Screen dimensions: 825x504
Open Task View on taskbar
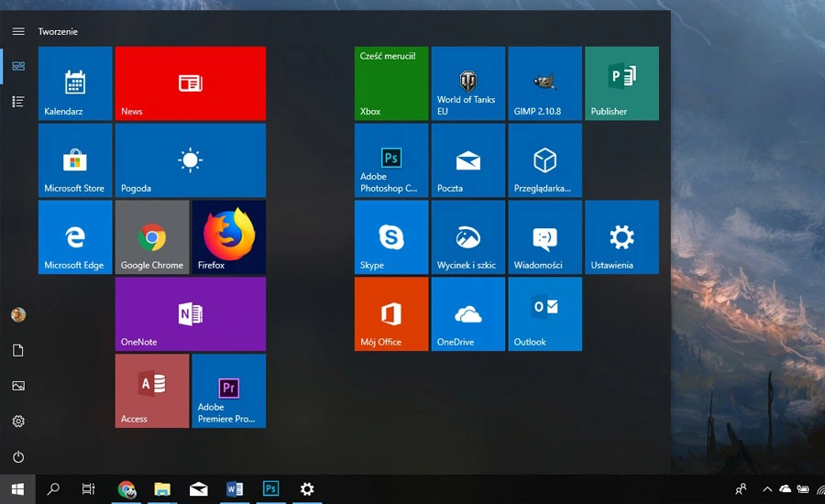88,489
